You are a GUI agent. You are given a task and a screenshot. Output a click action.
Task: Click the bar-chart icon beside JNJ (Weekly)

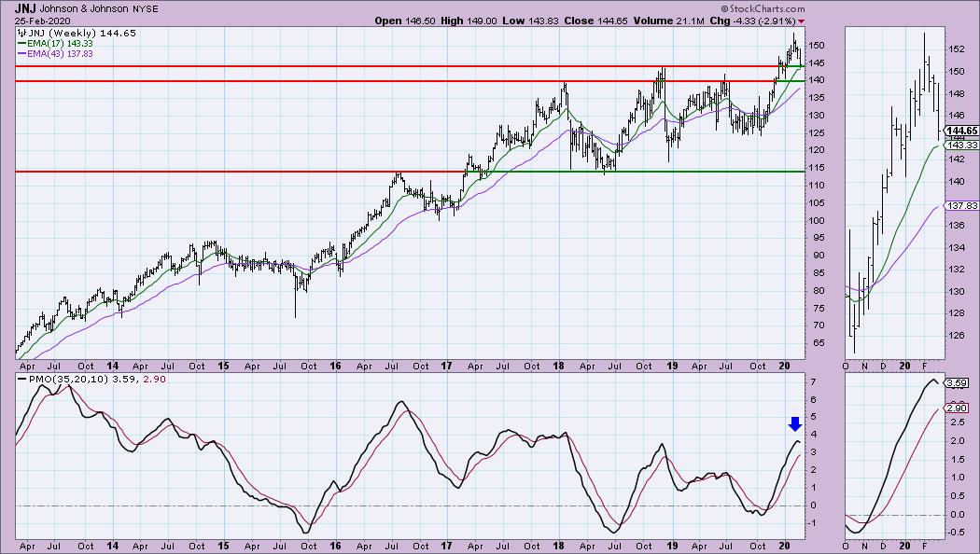(x=21, y=33)
